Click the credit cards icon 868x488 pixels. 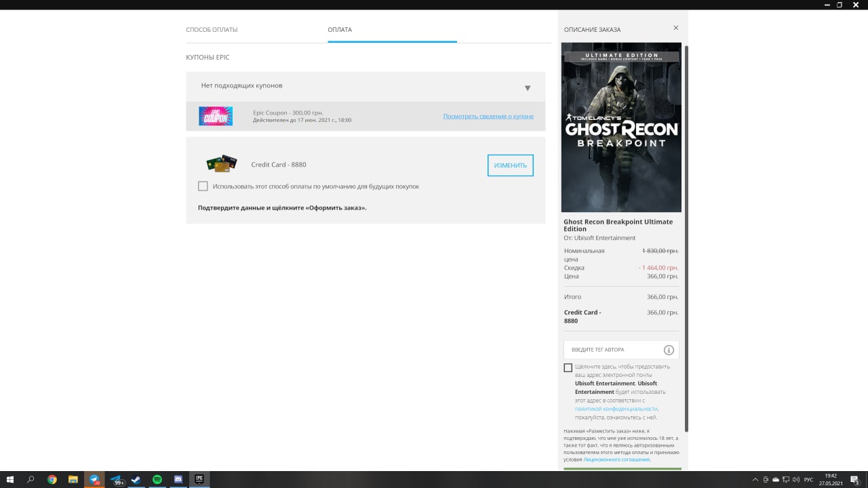click(x=221, y=163)
